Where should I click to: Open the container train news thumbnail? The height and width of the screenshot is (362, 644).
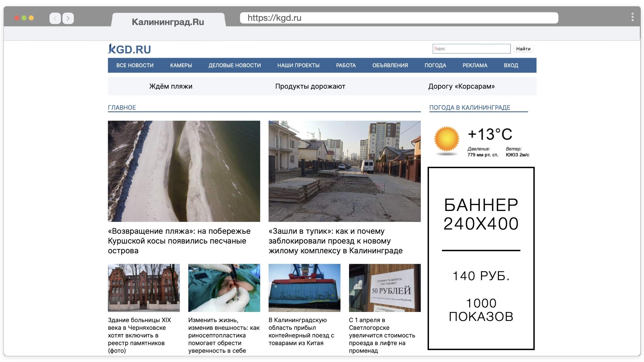[x=304, y=287]
